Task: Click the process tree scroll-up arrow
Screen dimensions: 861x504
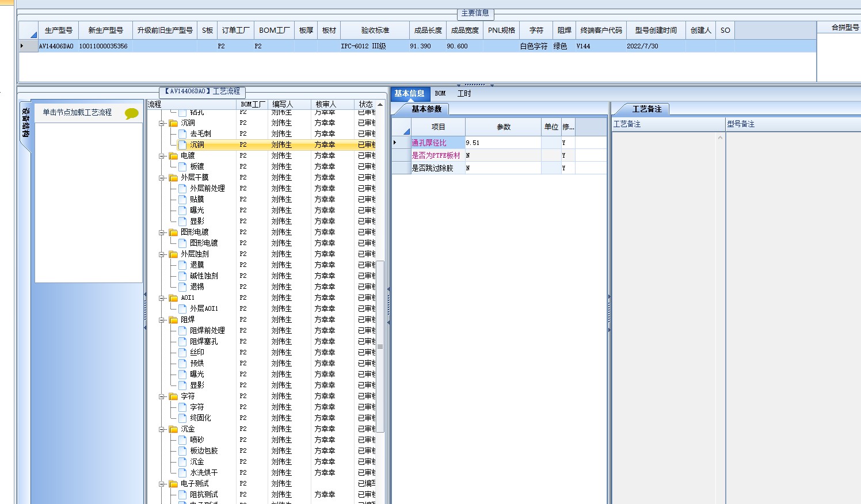Action: (380, 104)
